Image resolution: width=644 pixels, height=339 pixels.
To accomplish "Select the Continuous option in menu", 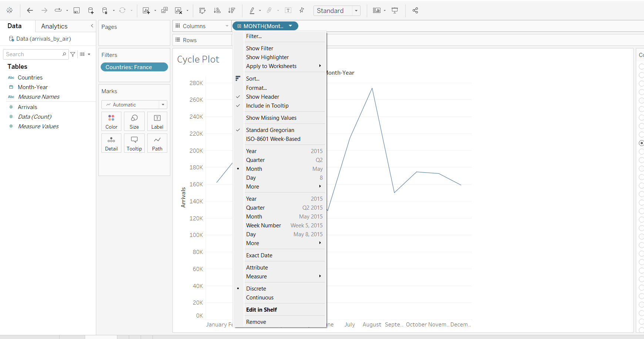I will pos(259,298).
